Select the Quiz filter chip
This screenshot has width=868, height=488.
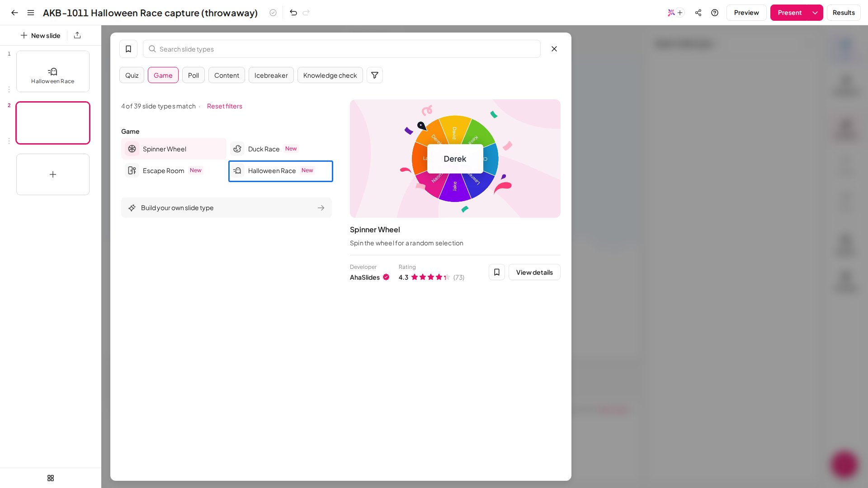pyautogui.click(x=132, y=75)
